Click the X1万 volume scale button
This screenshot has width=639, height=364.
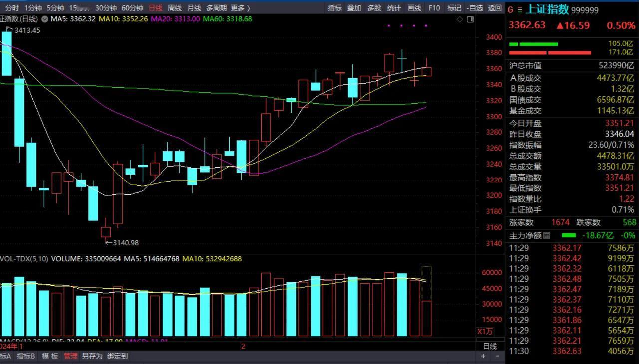click(x=485, y=332)
